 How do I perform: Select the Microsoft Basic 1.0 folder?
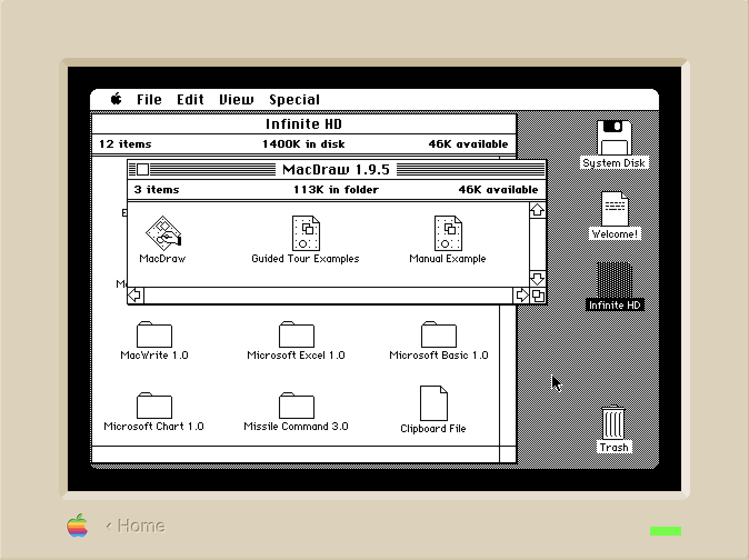pyautogui.click(x=439, y=334)
